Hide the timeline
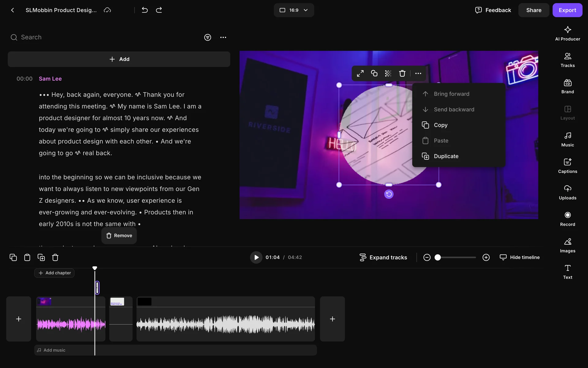Viewport: 588px width, 368px height. tap(520, 257)
